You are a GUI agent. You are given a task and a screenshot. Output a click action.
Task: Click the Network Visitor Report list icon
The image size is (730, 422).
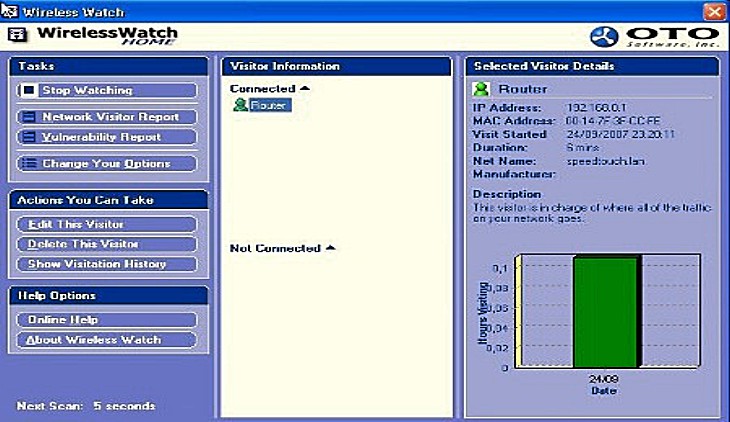click(29, 116)
